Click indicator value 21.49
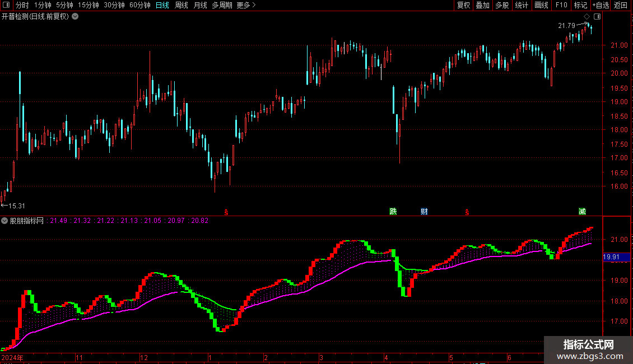The height and width of the screenshot is (364, 633). [x=58, y=221]
